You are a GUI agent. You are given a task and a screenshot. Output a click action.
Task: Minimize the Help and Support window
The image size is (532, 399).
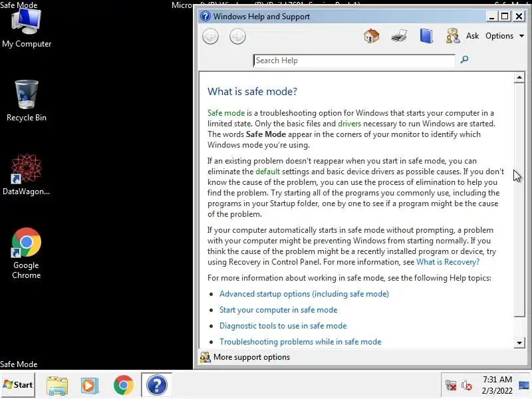(491, 16)
